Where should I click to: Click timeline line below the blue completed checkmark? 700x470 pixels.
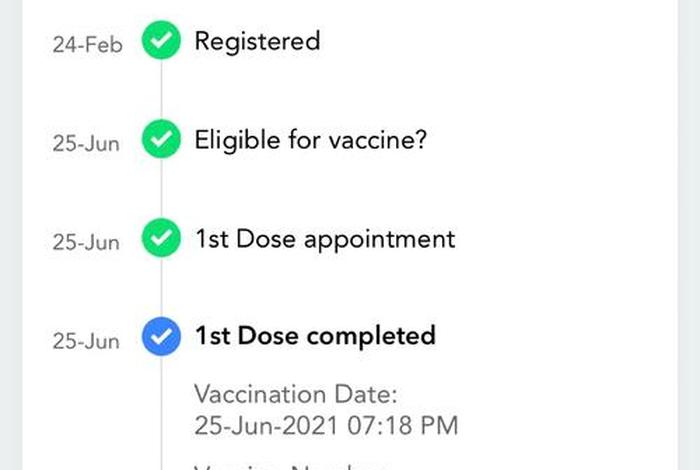click(161, 413)
